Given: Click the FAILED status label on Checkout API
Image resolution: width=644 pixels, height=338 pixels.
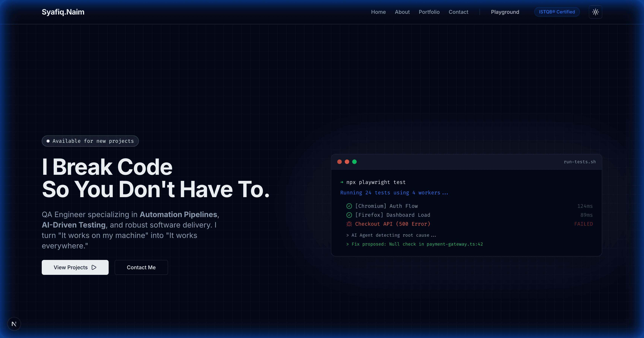Looking at the screenshot, I should (584, 224).
